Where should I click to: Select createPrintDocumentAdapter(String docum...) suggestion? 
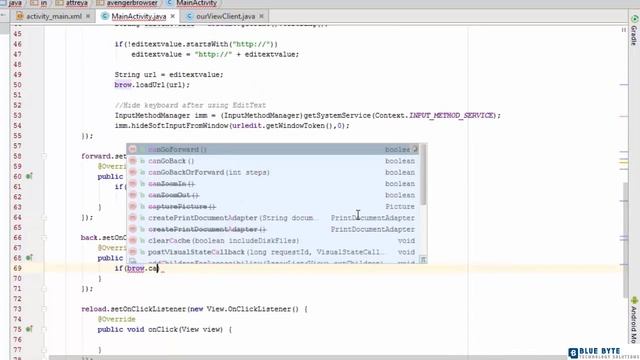[273, 218]
